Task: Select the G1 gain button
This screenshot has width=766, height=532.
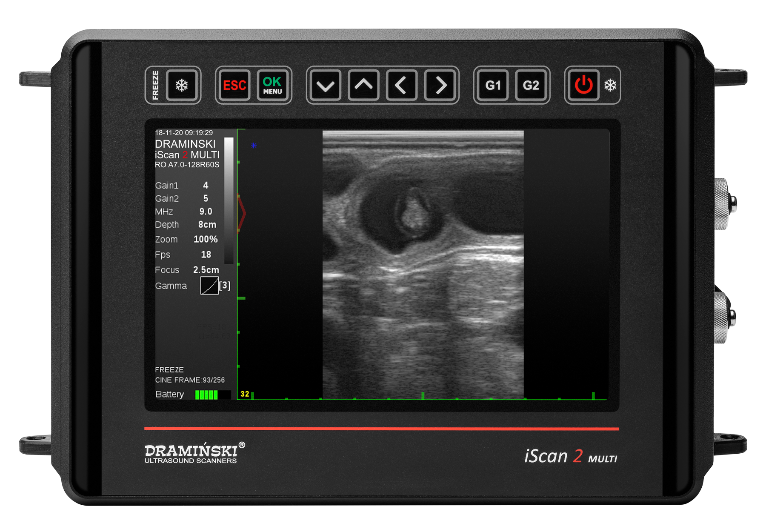Action: coord(493,86)
